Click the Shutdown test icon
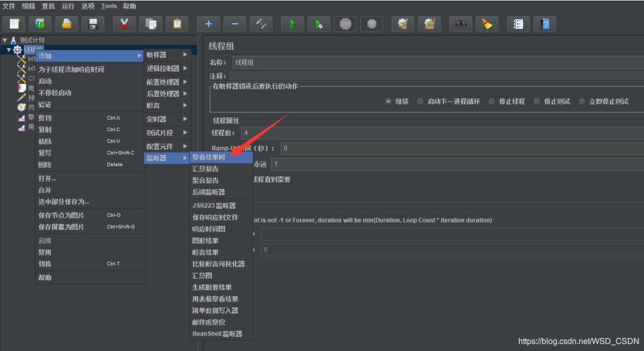Screen dimensions: 644x351 tap(371, 24)
